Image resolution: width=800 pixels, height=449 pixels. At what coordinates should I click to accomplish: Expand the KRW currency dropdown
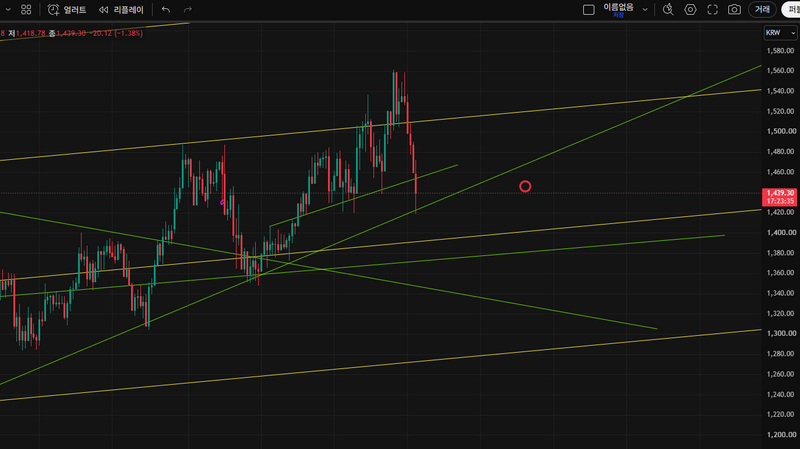(x=780, y=33)
